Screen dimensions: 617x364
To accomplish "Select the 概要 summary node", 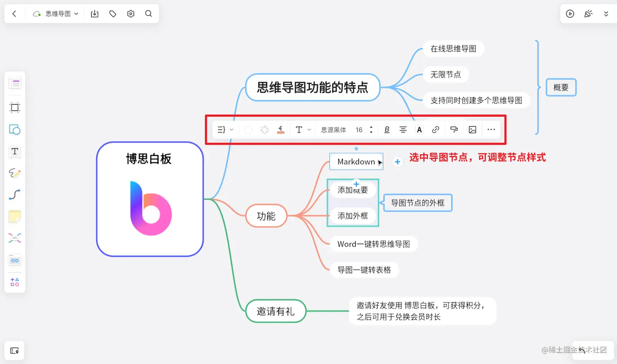I will coord(561,87).
